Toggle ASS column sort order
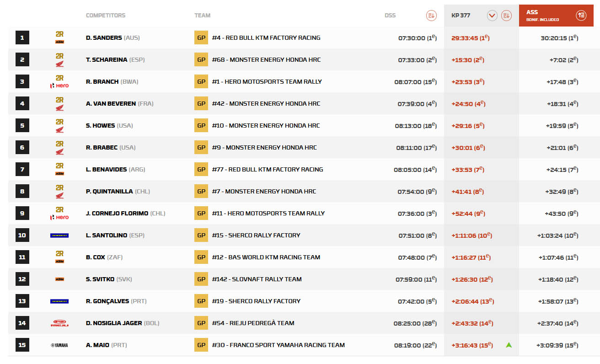The width and height of the screenshot is (600, 364). coord(581,16)
